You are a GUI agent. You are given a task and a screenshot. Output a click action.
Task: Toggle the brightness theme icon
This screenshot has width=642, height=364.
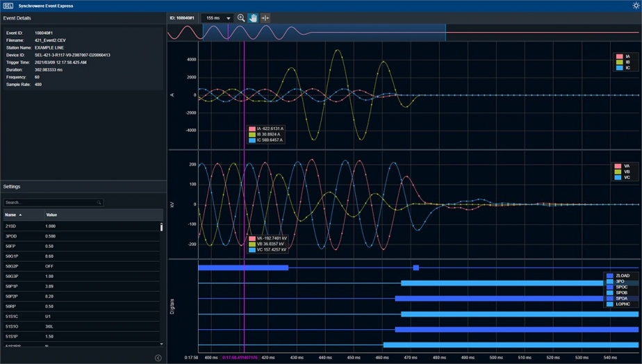click(635, 5)
